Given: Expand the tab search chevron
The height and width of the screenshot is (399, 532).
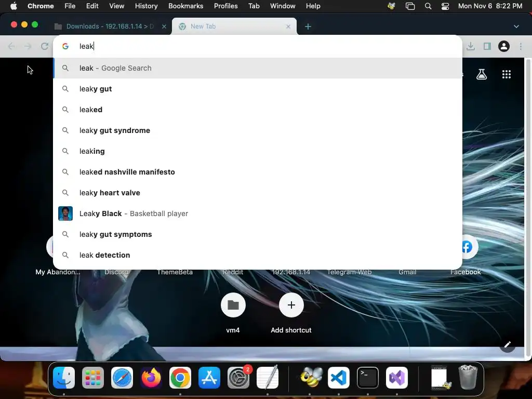Looking at the screenshot, I should 516,26.
